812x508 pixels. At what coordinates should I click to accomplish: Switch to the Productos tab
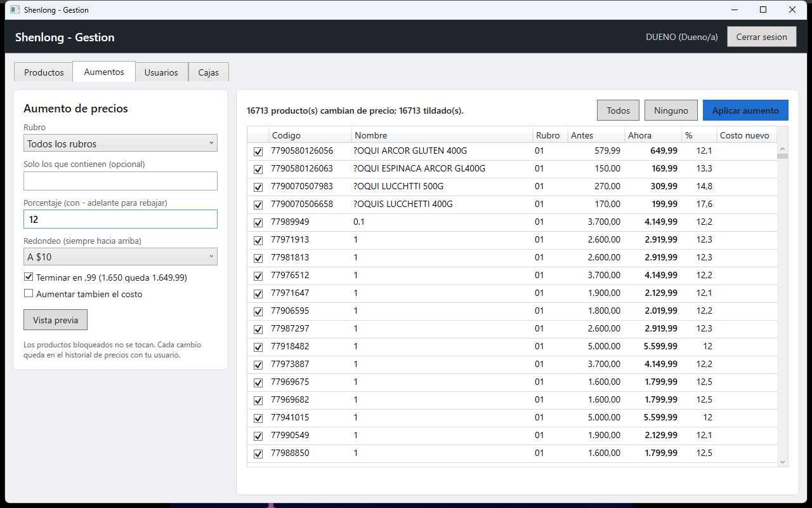(44, 72)
